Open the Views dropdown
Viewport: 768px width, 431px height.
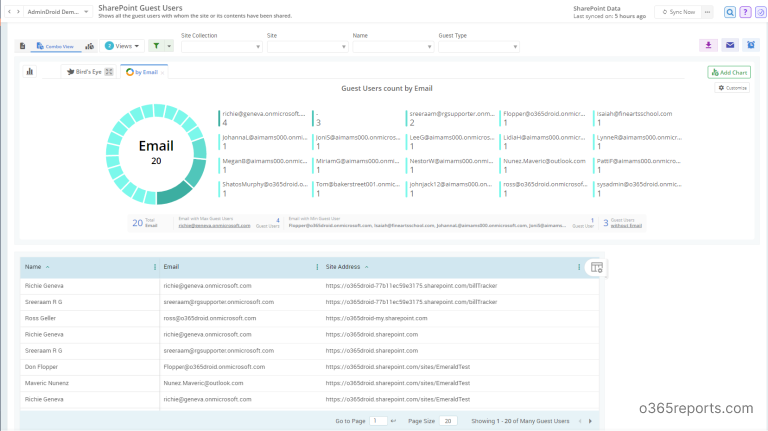[122, 46]
